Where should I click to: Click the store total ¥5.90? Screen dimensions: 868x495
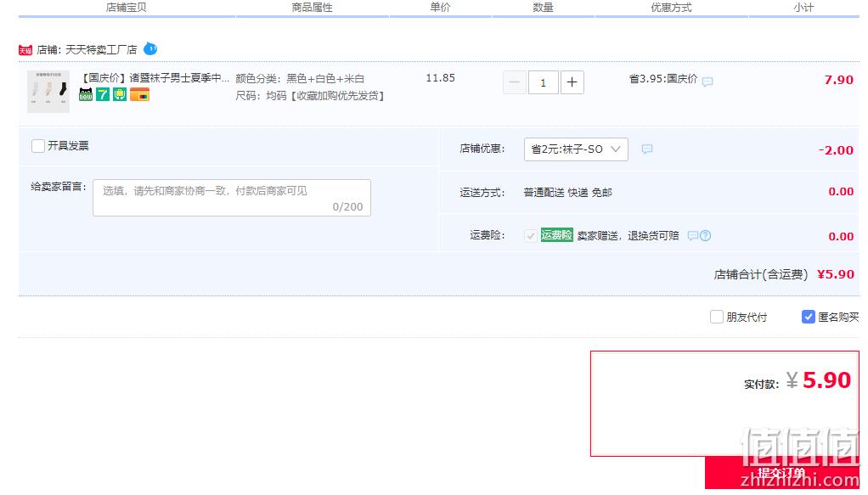836,274
